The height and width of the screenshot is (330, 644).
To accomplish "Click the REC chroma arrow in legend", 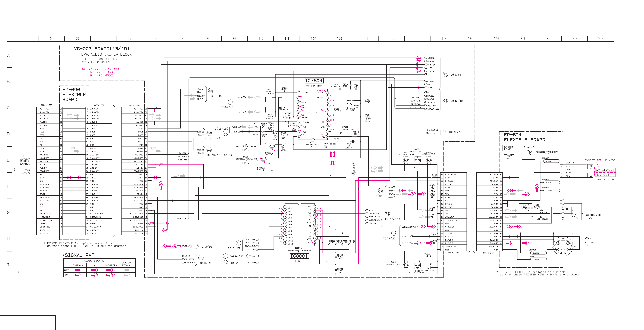I will [78, 270].
